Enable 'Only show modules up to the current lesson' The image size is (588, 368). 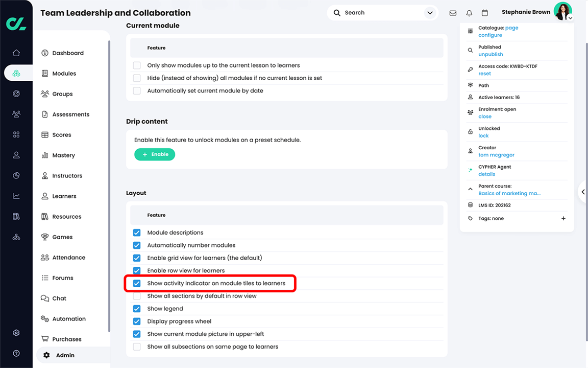[137, 65]
